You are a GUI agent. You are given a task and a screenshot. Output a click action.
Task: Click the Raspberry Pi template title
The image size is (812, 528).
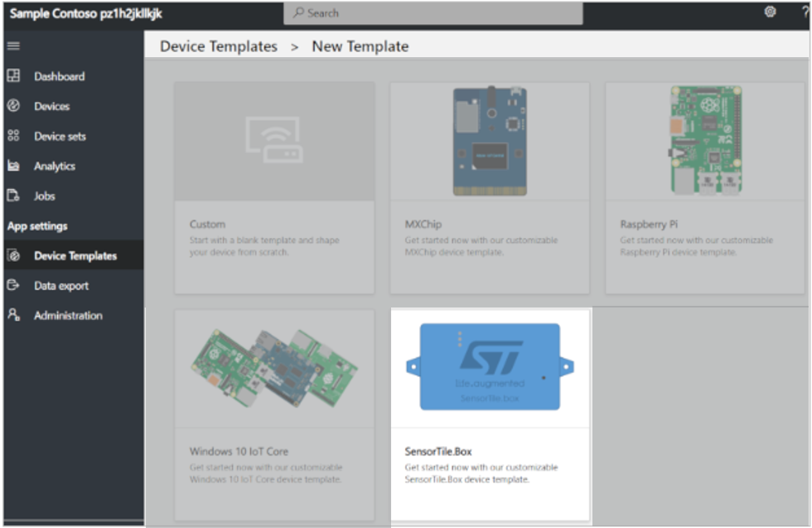(x=649, y=225)
